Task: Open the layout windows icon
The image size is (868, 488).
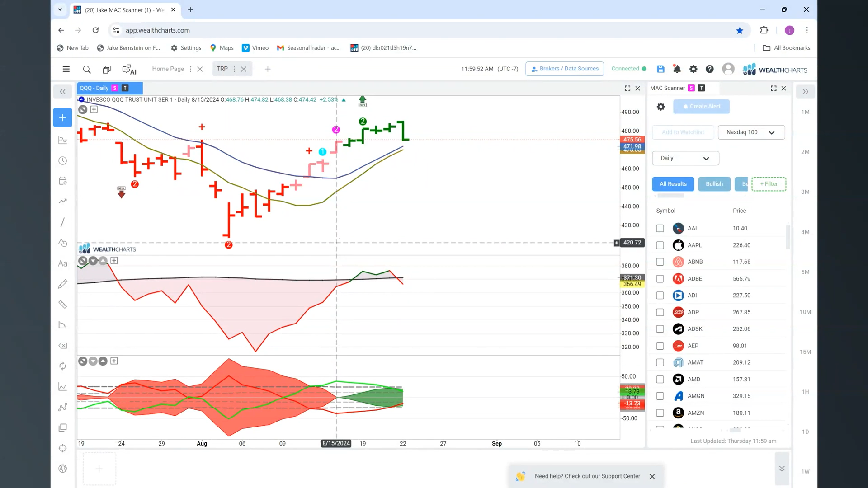Action: 107,69
